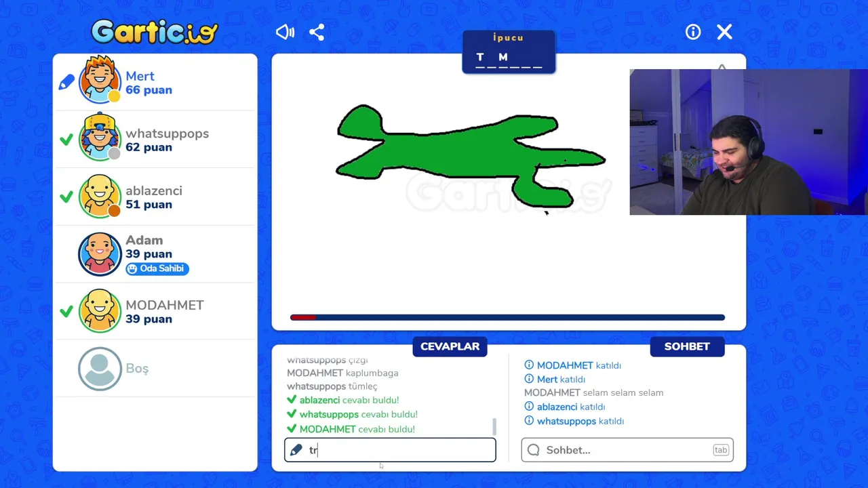This screenshot has width=868, height=488.
Task: Click 'MODAHMET katıldı' chat notice
Action: pyautogui.click(x=573, y=365)
